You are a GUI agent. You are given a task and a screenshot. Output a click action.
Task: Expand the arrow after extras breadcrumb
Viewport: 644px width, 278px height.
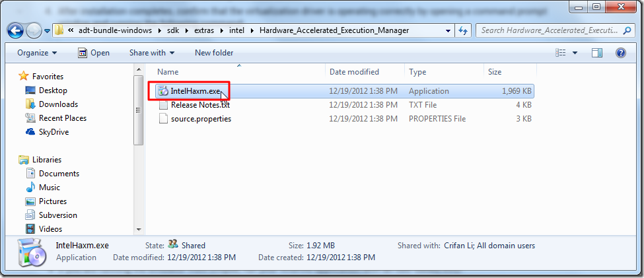click(222, 30)
